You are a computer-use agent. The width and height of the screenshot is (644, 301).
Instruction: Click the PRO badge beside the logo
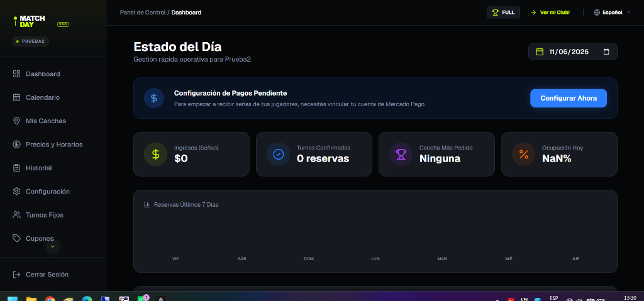[64, 25]
